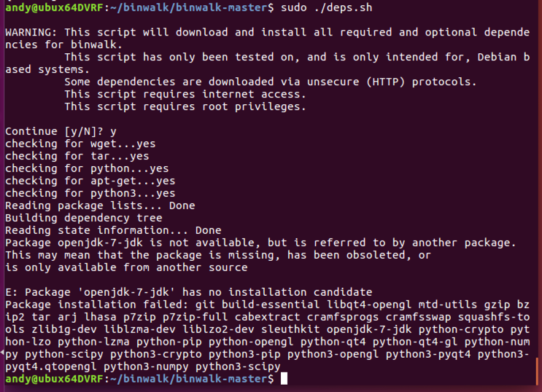The width and height of the screenshot is (542, 392).
Task: Click 'checking for apt-get...yes' line
Action: tap(90, 181)
